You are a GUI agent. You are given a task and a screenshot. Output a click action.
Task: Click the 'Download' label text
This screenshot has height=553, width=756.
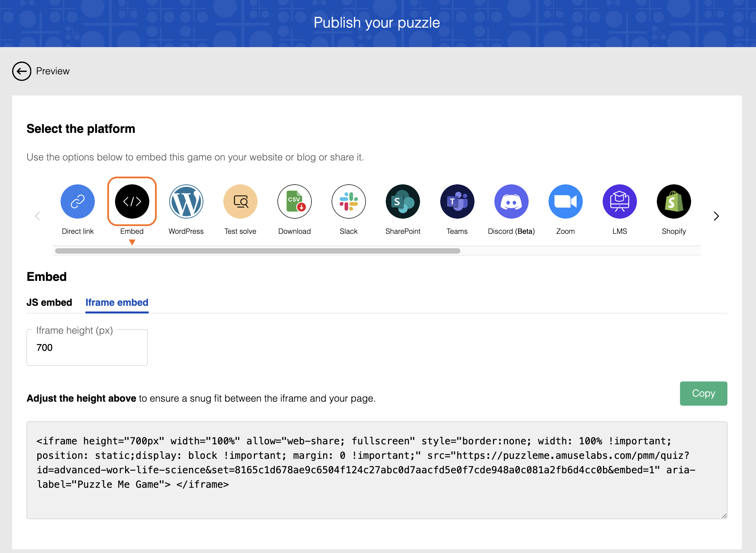tap(295, 231)
